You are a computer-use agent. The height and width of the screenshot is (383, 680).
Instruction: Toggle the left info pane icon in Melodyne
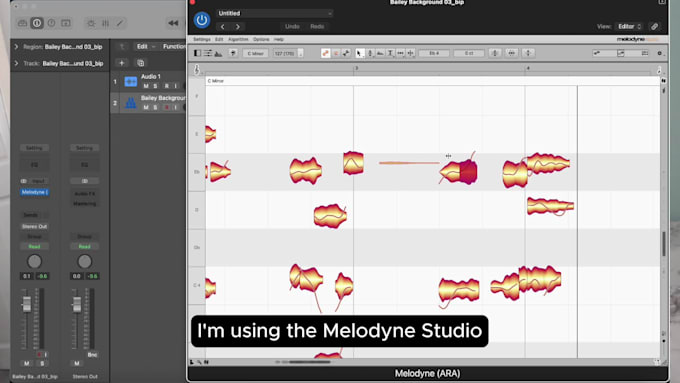coord(197,53)
